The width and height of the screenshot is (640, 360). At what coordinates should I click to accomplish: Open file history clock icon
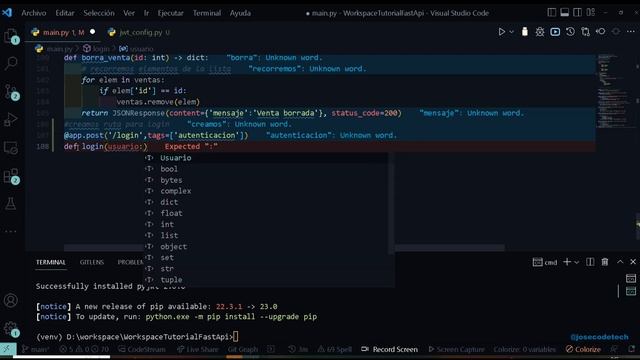point(570,32)
